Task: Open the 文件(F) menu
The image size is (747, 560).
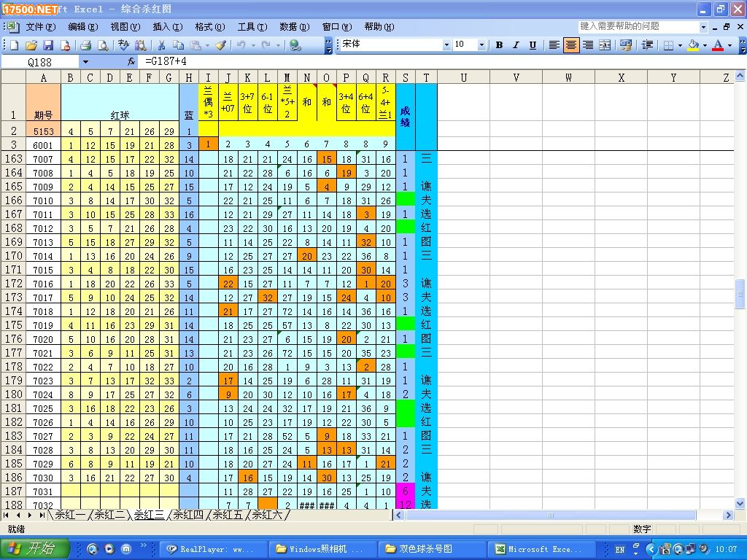Action: click(x=40, y=27)
